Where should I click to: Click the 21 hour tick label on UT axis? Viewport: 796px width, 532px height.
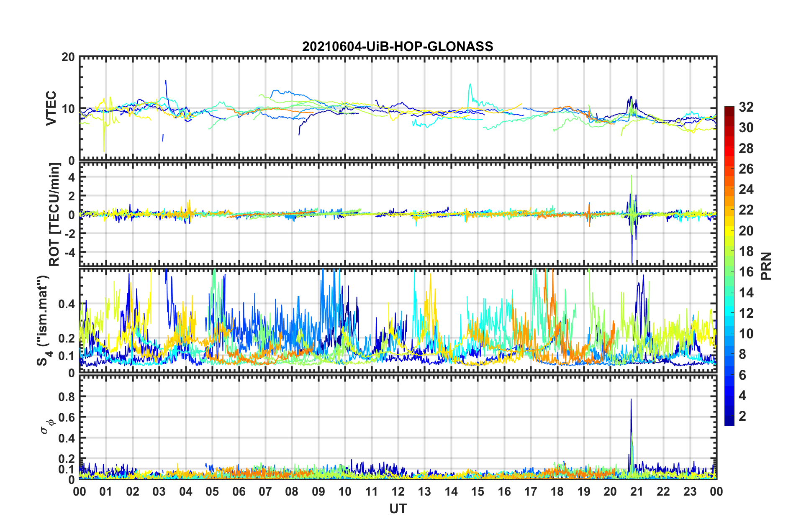click(x=637, y=491)
